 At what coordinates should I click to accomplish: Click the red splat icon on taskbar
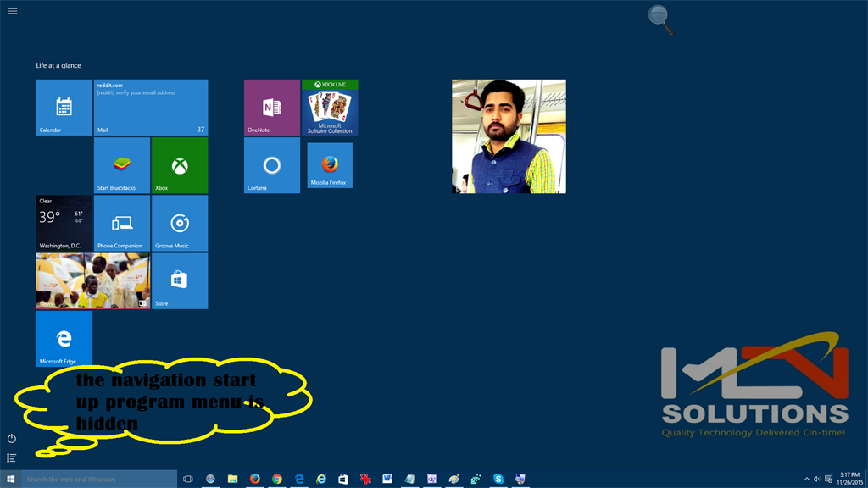365,480
